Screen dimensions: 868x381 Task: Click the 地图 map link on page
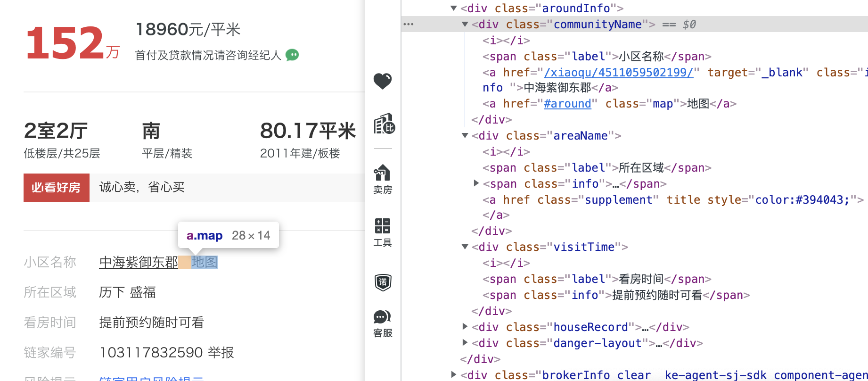pos(204,262)
